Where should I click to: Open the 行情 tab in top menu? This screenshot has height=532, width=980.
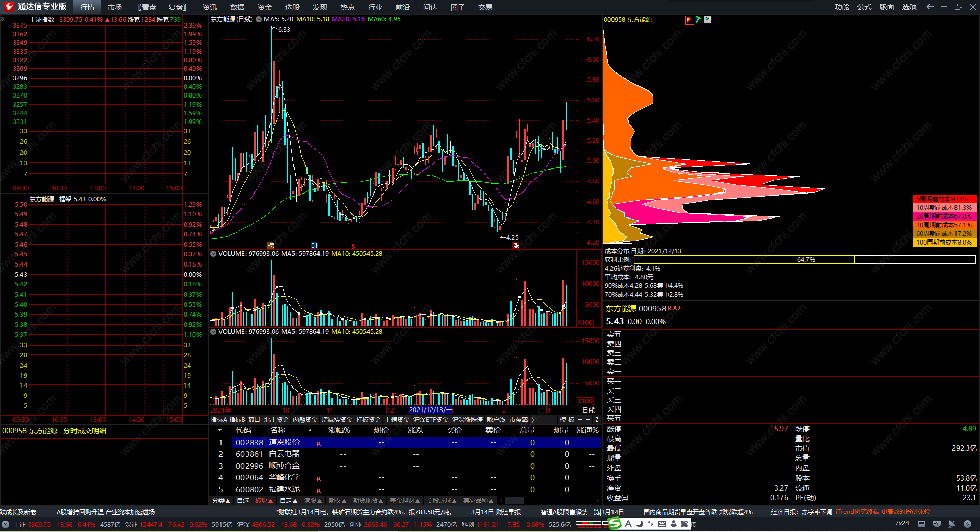point(87,7)
